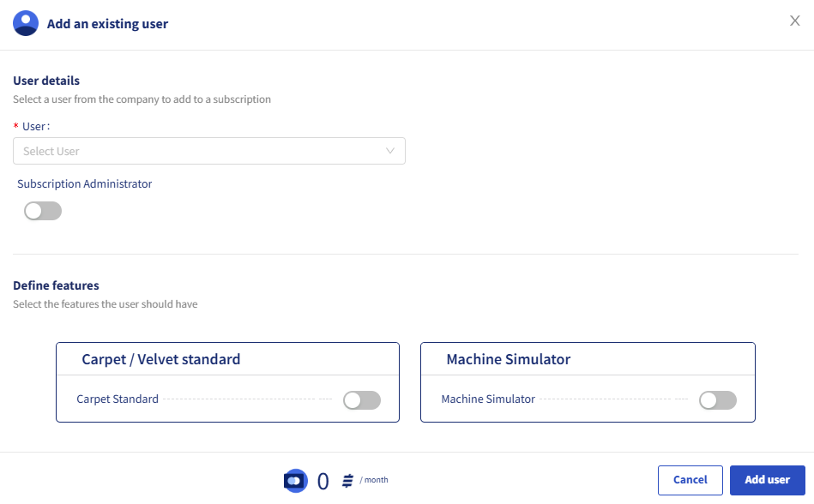Click the currency symbol icon beside /month
Viewport: 814px width, 504px height.
(348, 481)
